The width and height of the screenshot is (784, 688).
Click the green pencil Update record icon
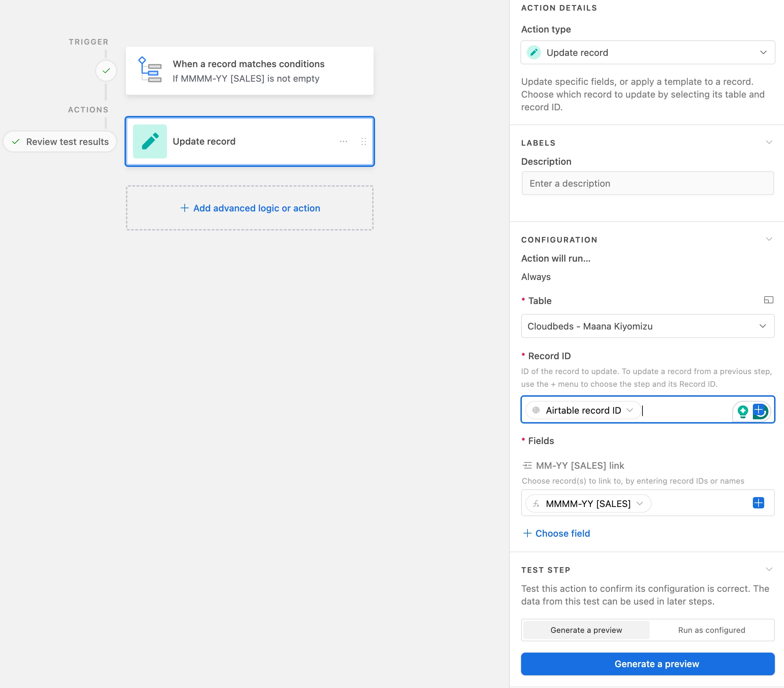pos(150,141)
